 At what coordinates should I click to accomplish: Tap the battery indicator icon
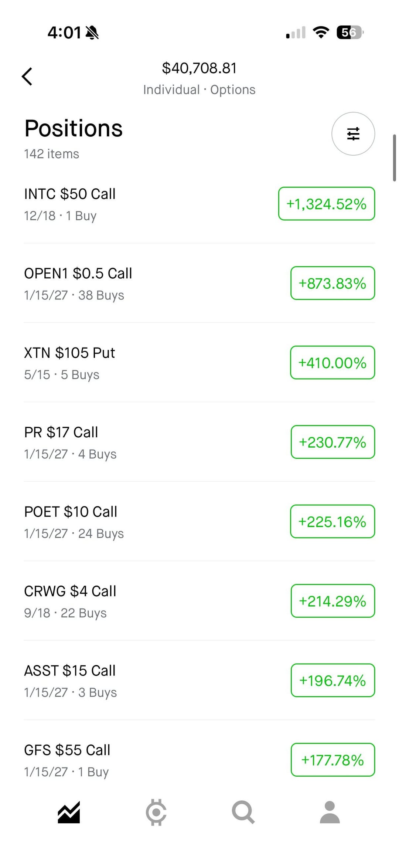click(349, 33)
